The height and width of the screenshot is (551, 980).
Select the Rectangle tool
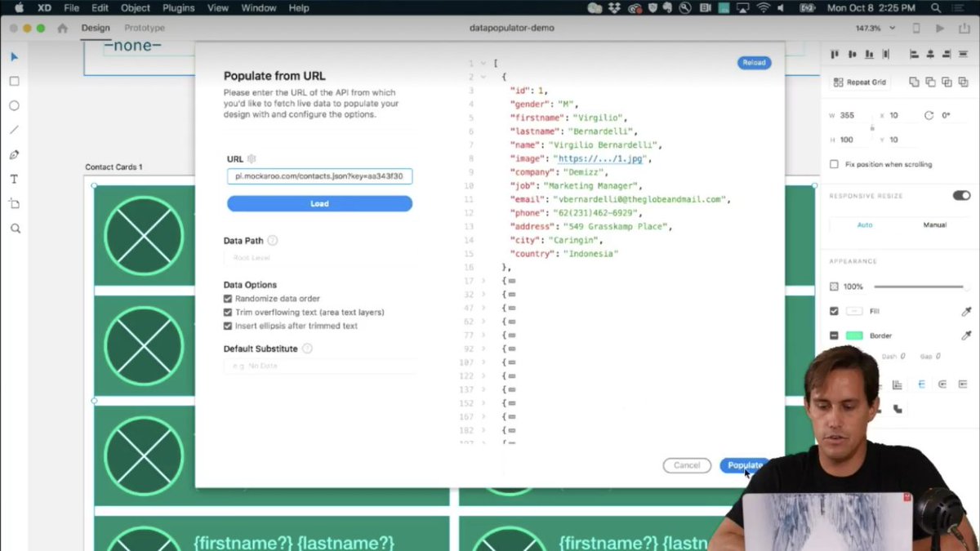pyautogui.click(x=15, y=82)
